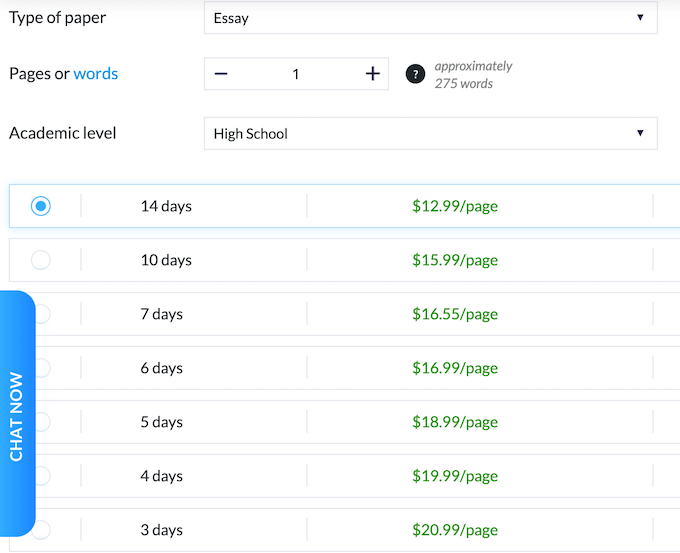Switch to words via the words link
Viewport: 680px width, 553px height.
[x=95, y=74]
